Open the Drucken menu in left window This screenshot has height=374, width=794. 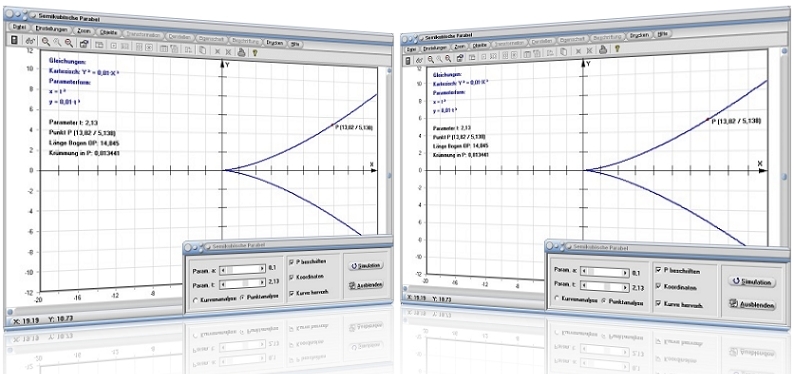click(275, 43)
